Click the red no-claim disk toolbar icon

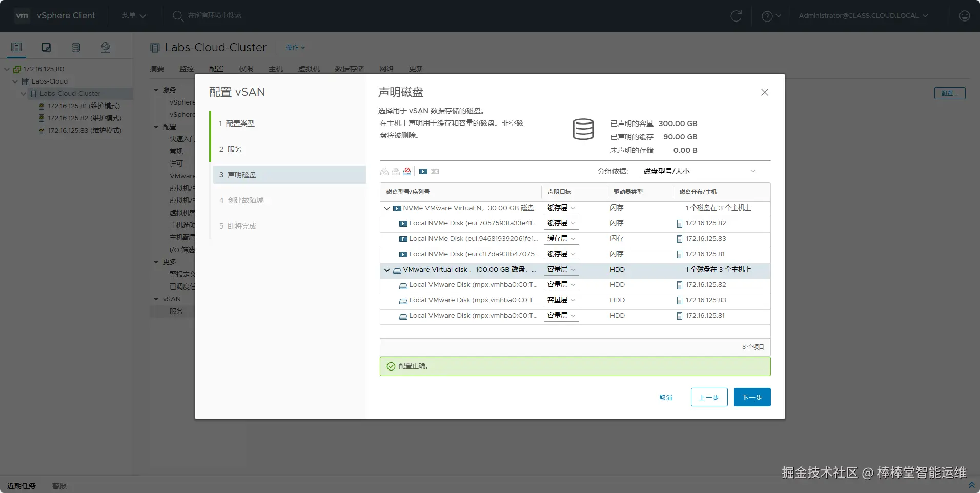pyautogui.click(x=407, y=171)
